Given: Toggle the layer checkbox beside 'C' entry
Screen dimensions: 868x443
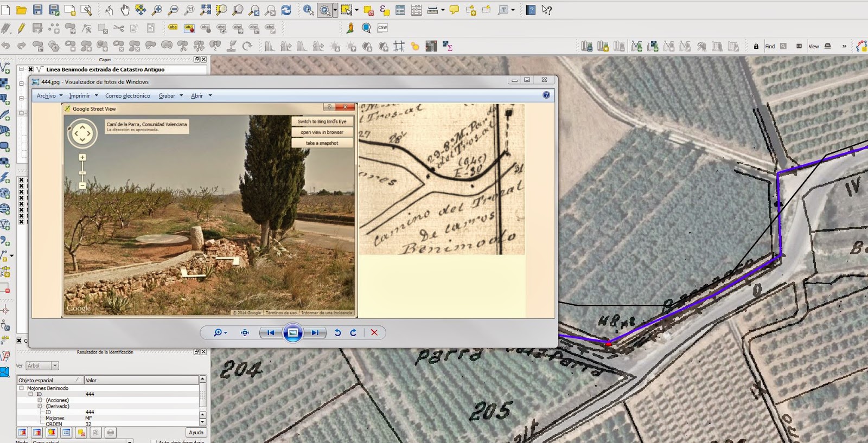Looking at the screenshot, I should [20, 341].
